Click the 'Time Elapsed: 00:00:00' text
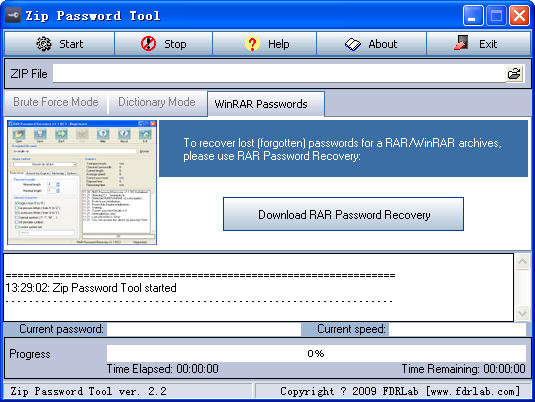Viewport: 535px width, 402px height. tap(162, 369)
